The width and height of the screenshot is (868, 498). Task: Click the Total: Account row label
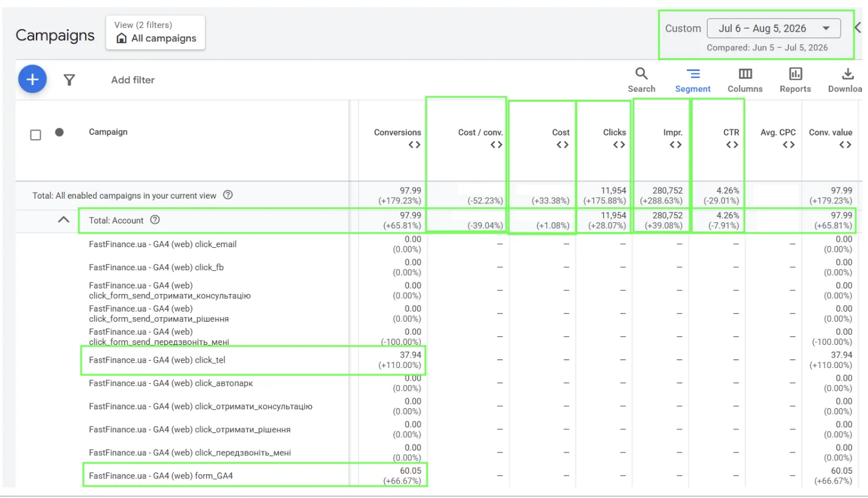tap(116, 220)
